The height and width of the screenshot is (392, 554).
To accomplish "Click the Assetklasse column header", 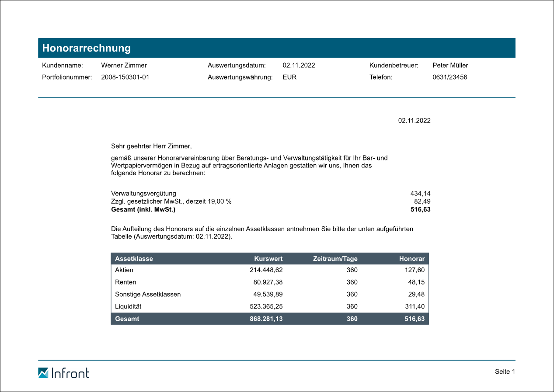I will (134, 259).
